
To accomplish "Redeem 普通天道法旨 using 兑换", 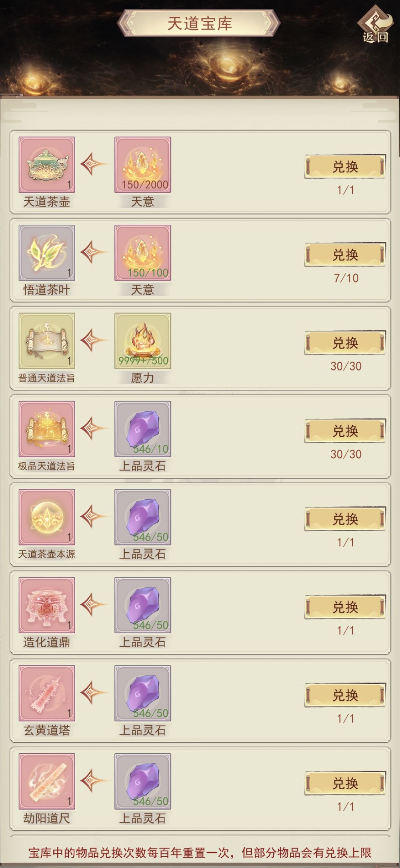I will 345,343.
